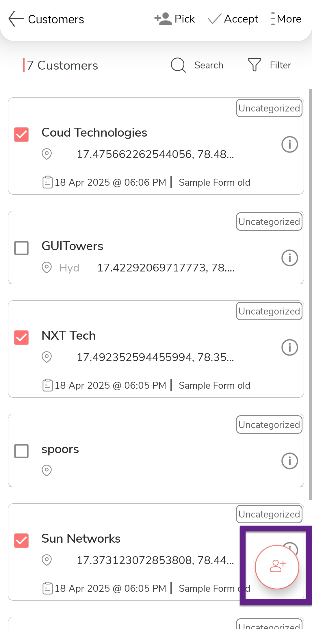Image resolution: width=312 pixels, height=644 pixels.
Task: Open the Sun Networks customer card
Action: coord(130,539)
